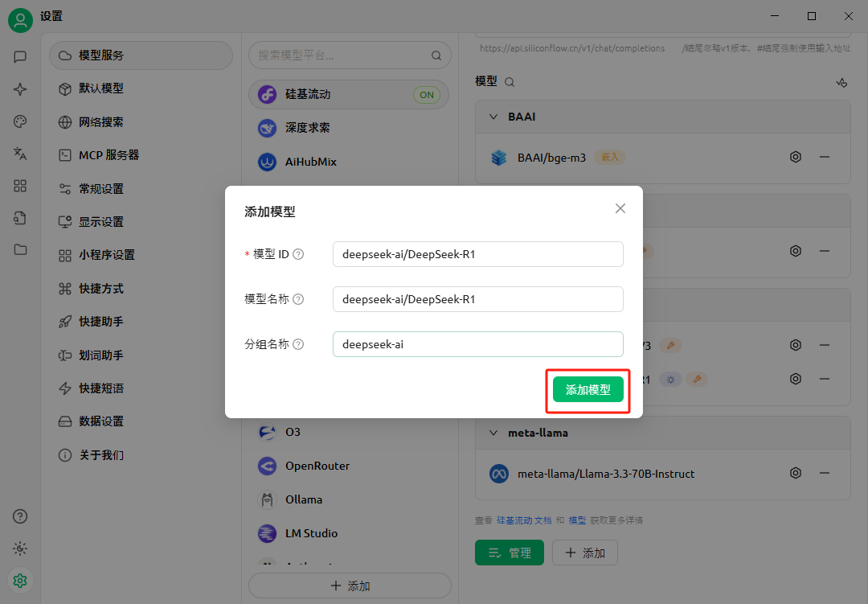Open the chat assistant sidebar icon

click(20, 56)
